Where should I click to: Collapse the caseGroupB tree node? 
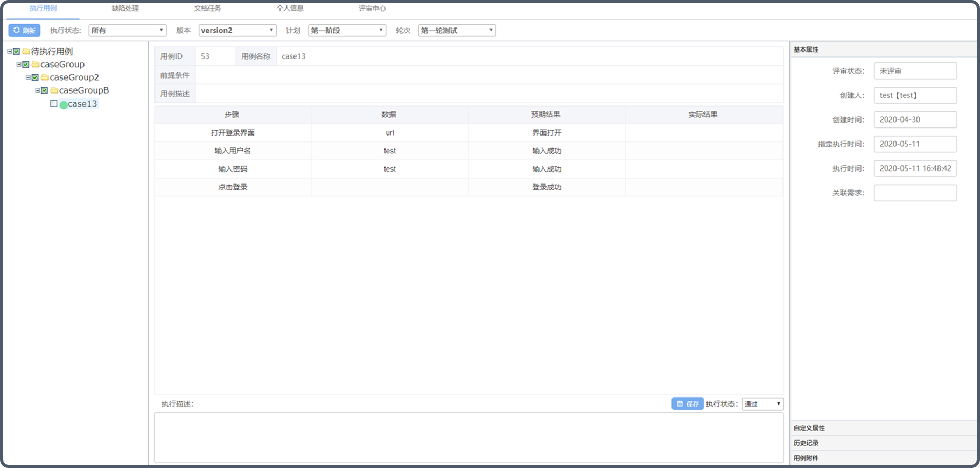37,90
